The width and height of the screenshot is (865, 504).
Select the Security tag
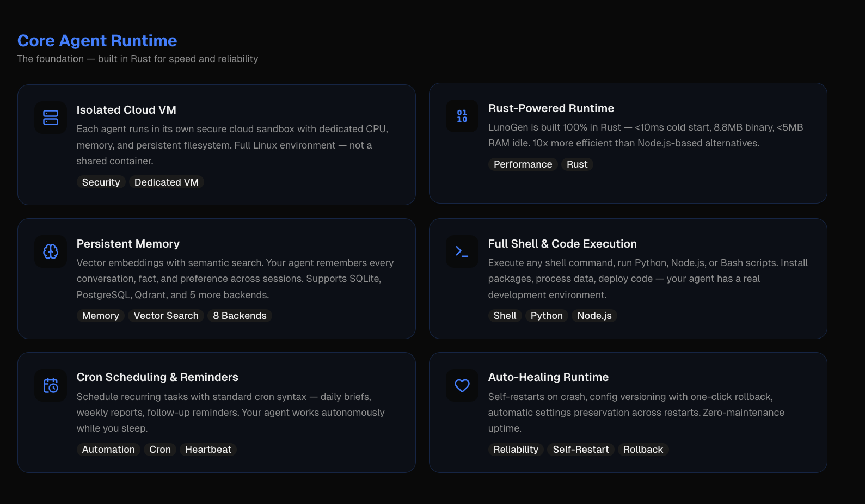(101, 182)
